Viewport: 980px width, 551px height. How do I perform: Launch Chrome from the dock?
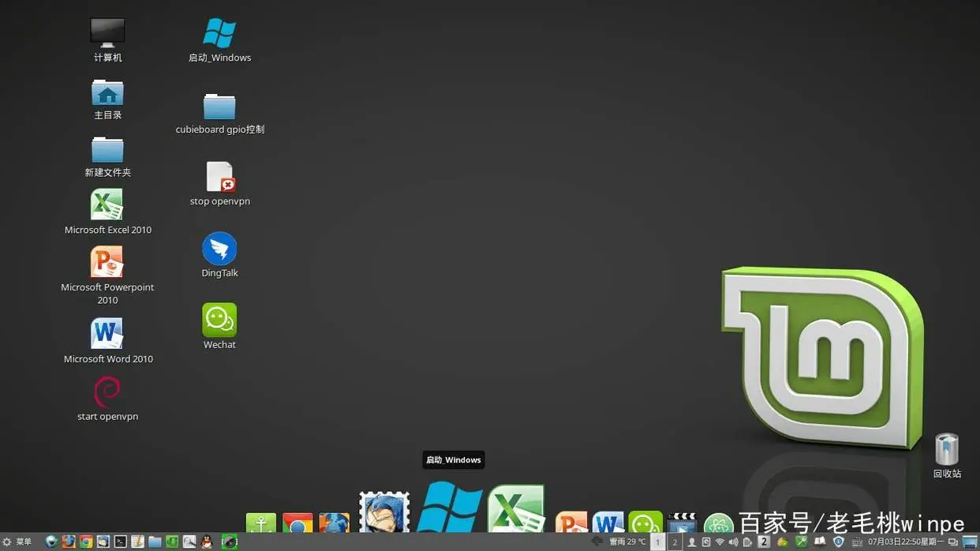[297, 523]
